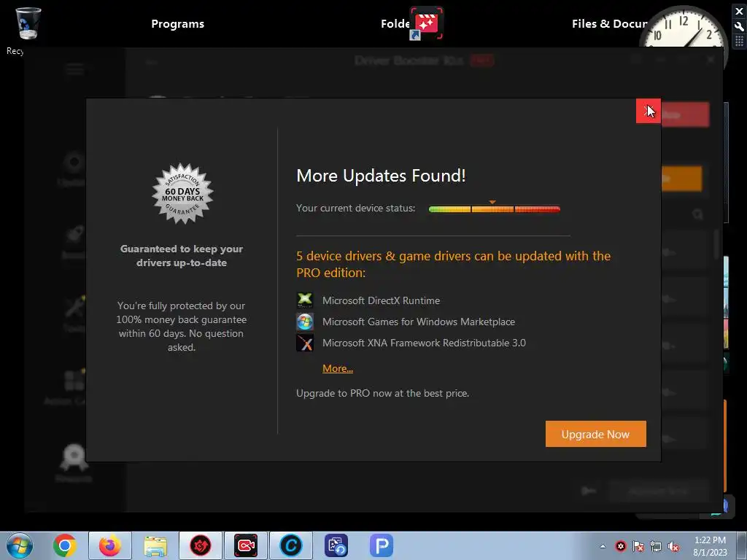This screenshot has width=747, height=560.
Task: Click the muted volume tray icon
Action: (x=673, y=546)
